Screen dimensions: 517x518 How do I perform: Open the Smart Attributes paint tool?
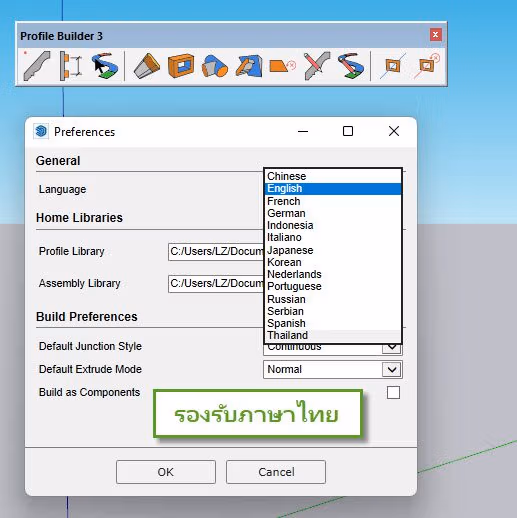point(249,66)
